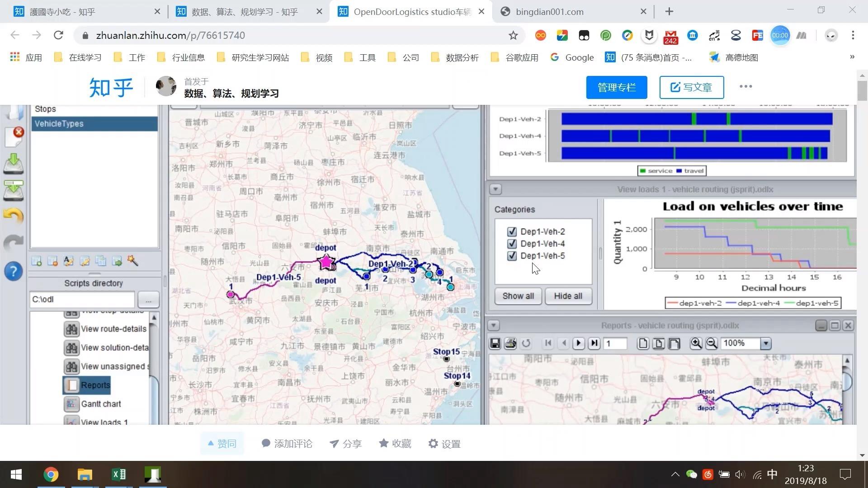
Task: Save the report using the disk icon
Action: click(x=495, y=343)
